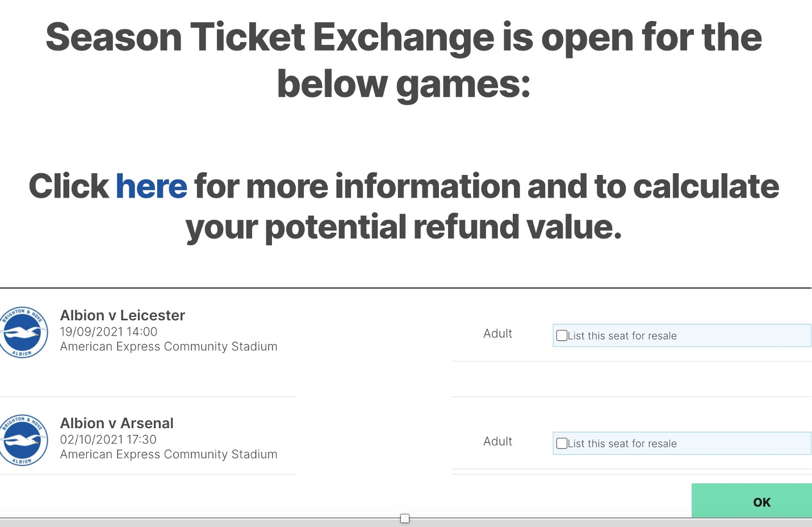Click the stadium name under the Arsenal fixture
The image size is (812, 527).
pyautogui.click(x=169, y=454)
